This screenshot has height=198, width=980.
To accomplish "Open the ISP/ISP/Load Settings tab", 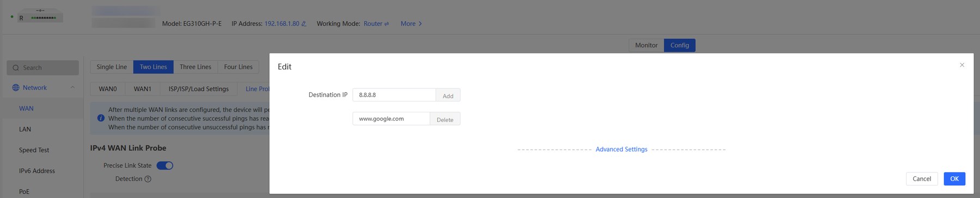I will coord(199,88).
